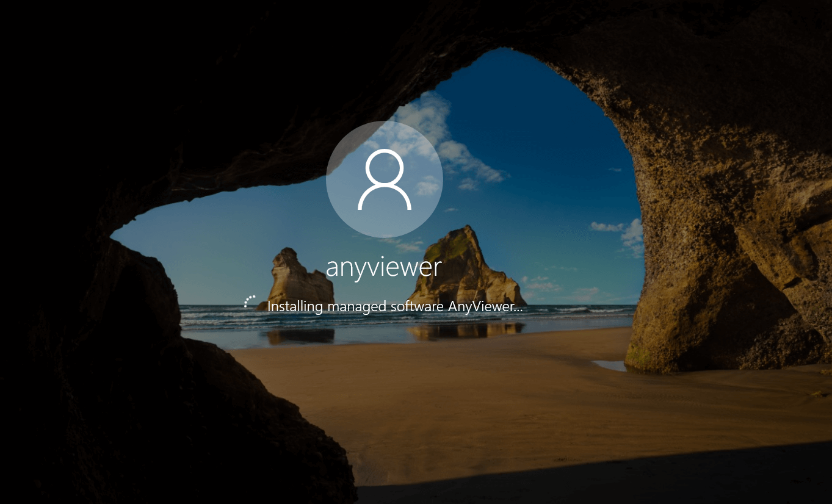
Task: Select the "anyviewer" account name
Action: pyautogui.click(x=384, y=267)
